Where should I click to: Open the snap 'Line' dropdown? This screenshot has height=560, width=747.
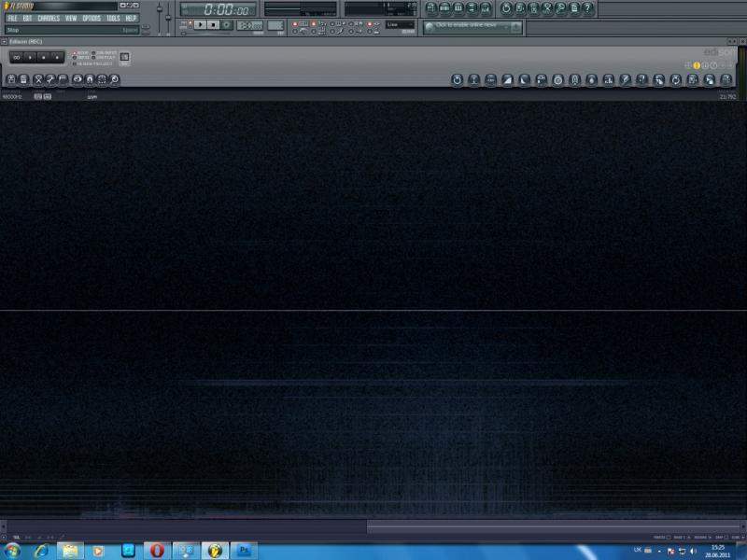400,24
